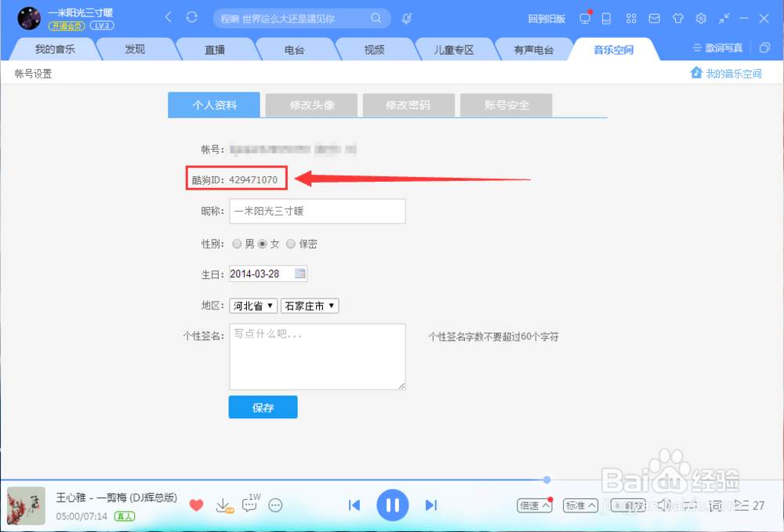Like the song with the red heart icon
The height and width of the screenshot is (532, 784).
coord(197,505)
